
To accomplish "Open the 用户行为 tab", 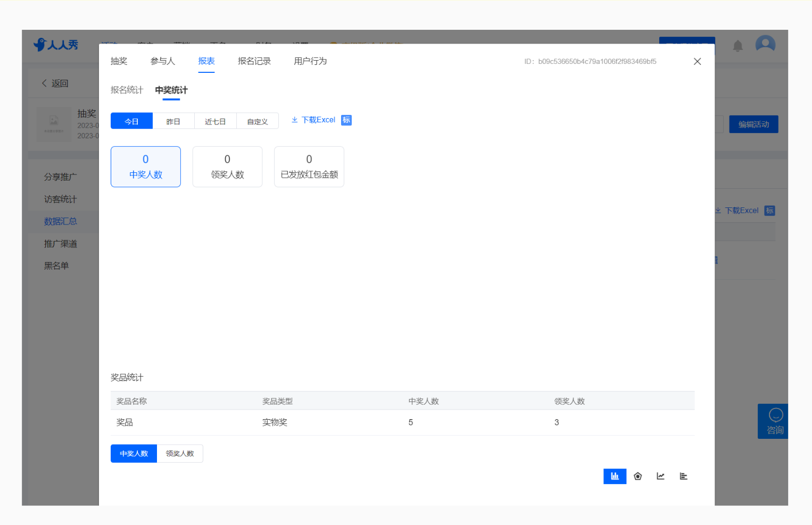I will [310, 61].
